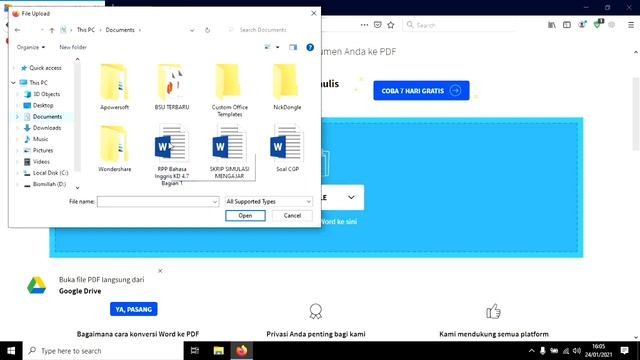Click the Back arrow in File Upload dialog
The height and width of the screenshot is (360, 640).
(x=17, y=30)
